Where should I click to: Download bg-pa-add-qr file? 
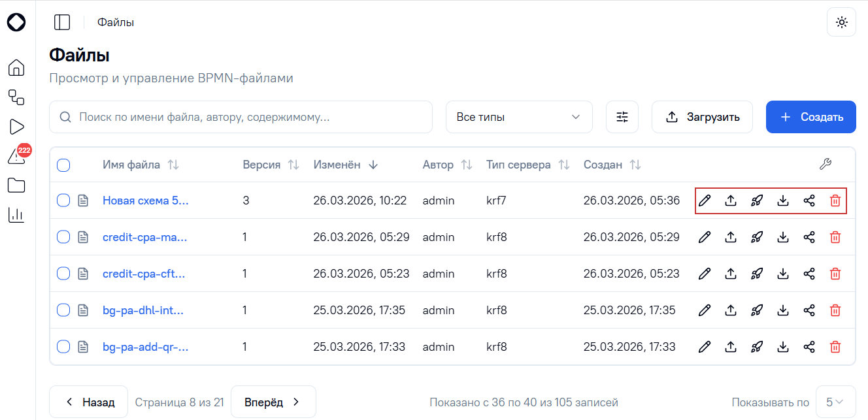click(x=783, y=347)
